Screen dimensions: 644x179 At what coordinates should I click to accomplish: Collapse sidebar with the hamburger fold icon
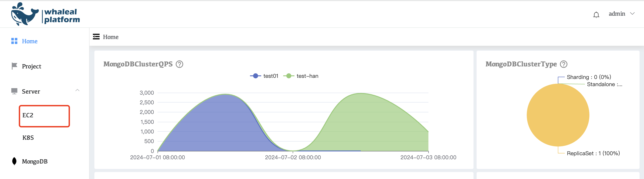(96, 37)
